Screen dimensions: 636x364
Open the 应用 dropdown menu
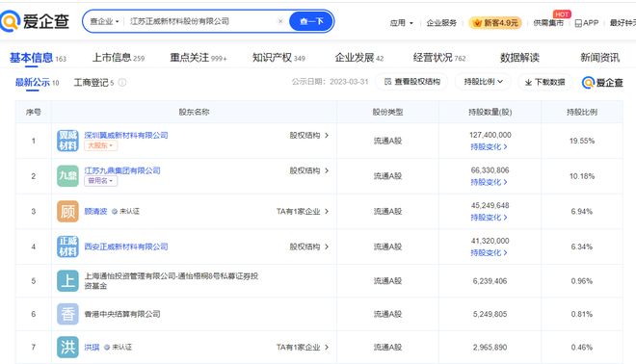pos(401,23)
